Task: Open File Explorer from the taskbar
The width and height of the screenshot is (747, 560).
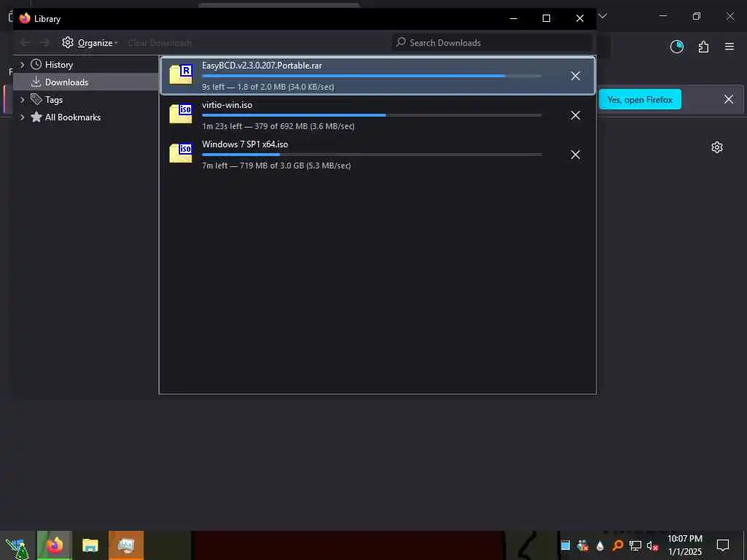Action: click(x=90, y=545)
